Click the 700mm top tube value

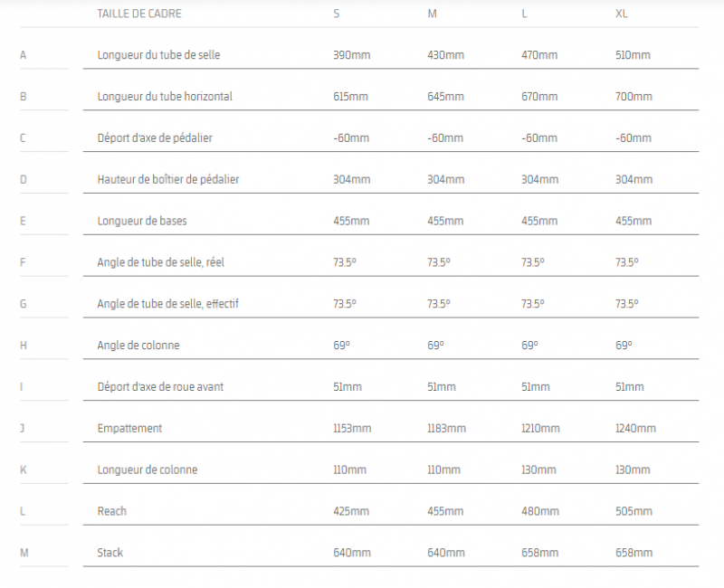[x=633, y=97]
